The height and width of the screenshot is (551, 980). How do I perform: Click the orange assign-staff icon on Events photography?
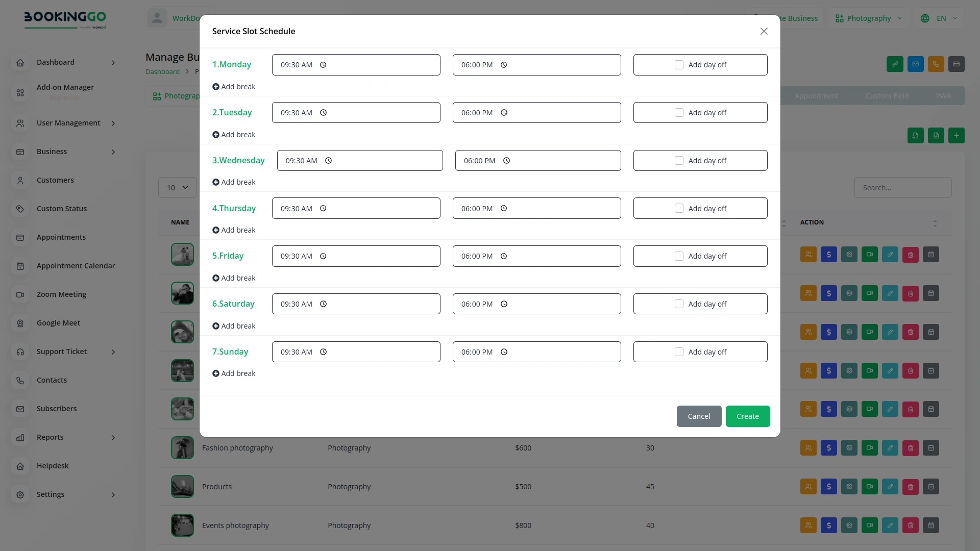tap(808, 525)
